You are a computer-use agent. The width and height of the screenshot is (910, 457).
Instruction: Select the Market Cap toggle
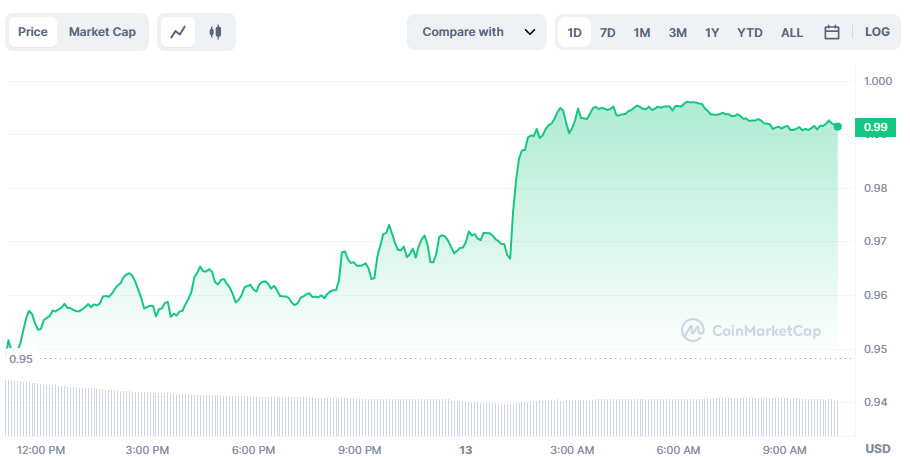point(102,32)
